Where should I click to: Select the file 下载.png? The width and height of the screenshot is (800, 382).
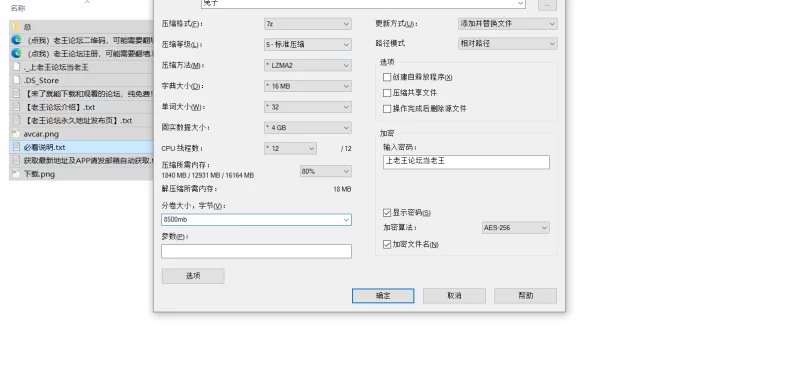click(39, 173)
